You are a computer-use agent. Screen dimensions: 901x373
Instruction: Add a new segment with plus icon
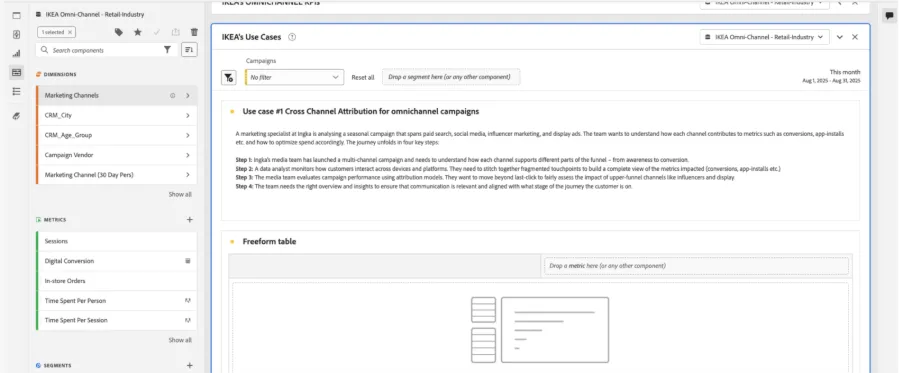(x=190, y=365)
